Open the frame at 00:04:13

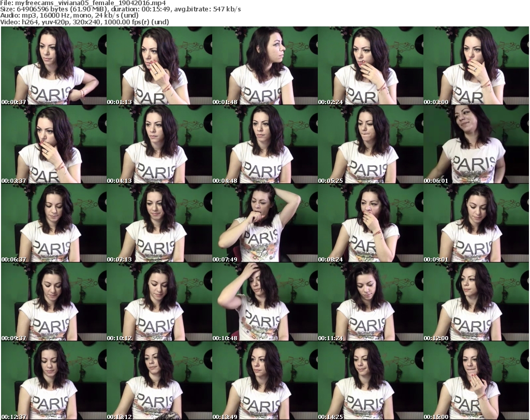[159, 144]
